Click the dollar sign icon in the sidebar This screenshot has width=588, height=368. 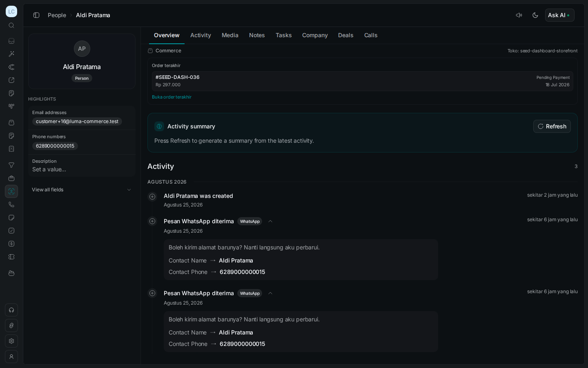click(11, 244)
